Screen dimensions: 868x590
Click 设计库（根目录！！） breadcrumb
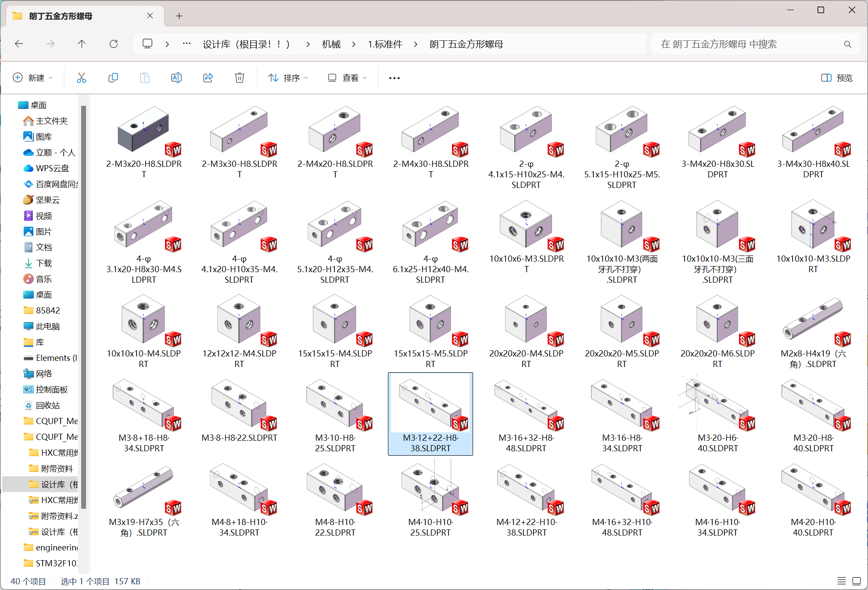point(246,44)
